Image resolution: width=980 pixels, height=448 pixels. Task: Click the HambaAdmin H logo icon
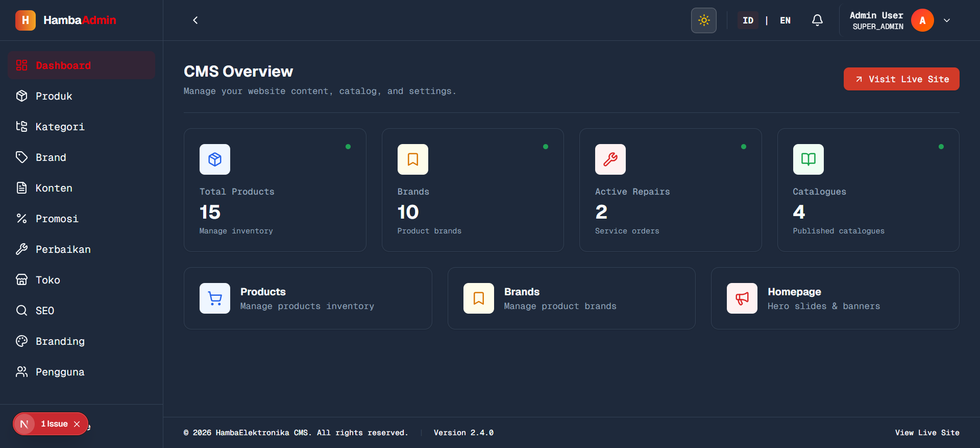point(26,20)
